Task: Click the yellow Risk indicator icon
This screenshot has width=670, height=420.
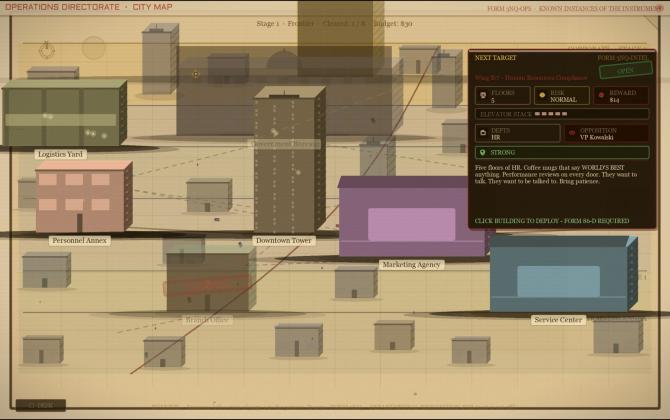Action: 542,95
